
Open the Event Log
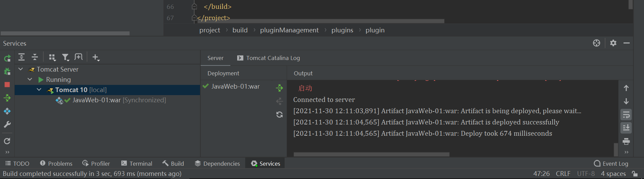611,164
